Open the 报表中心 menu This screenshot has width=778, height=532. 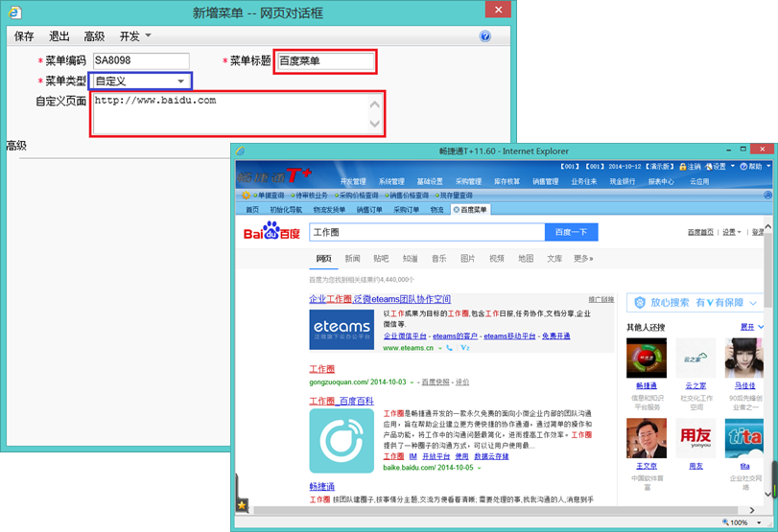click(661, 181)
